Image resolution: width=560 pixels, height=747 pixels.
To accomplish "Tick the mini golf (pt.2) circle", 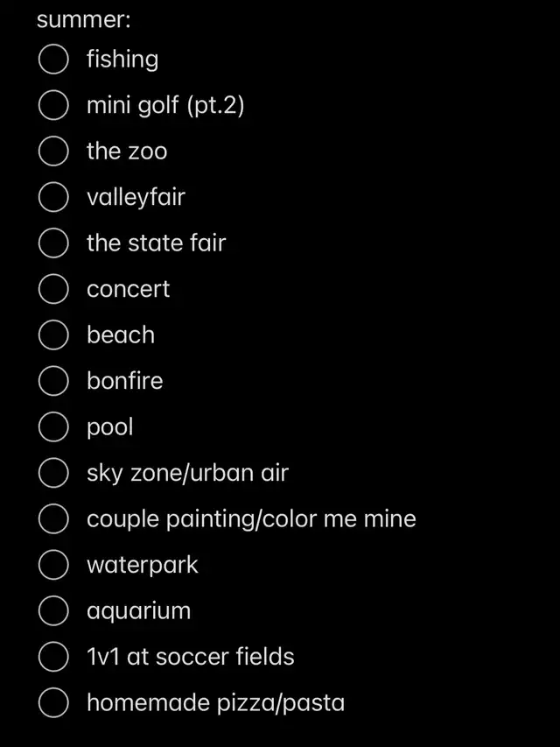I will pyautogui.click(x=53, y=106).
